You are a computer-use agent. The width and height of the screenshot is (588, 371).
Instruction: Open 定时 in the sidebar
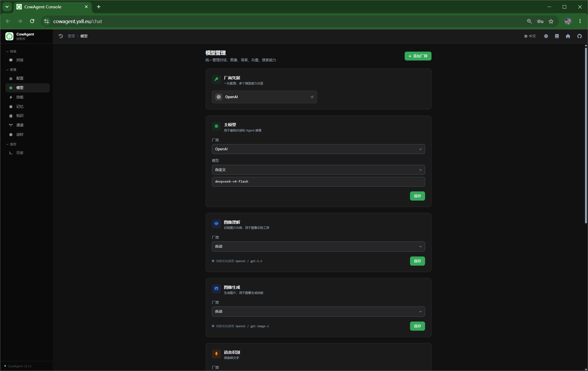[27, 135]
